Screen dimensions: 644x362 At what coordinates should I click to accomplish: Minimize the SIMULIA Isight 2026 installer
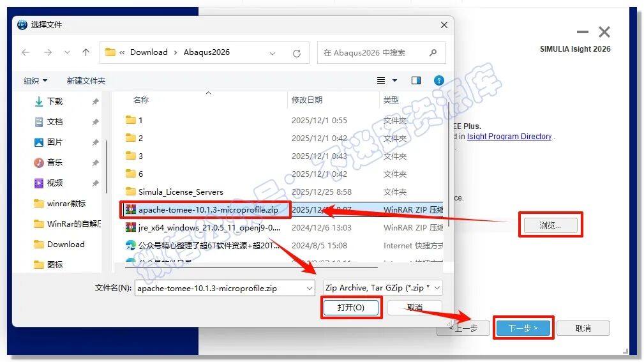(582, 32)
